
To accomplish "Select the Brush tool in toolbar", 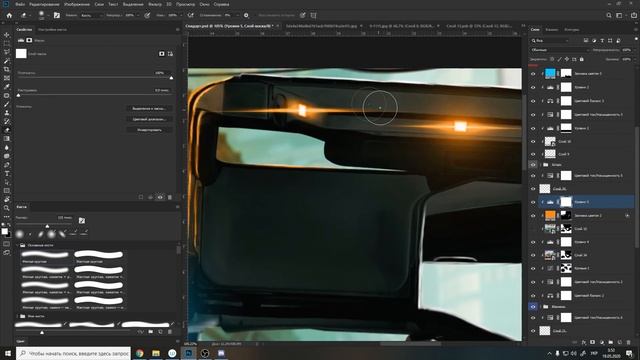I will (7, 104).
